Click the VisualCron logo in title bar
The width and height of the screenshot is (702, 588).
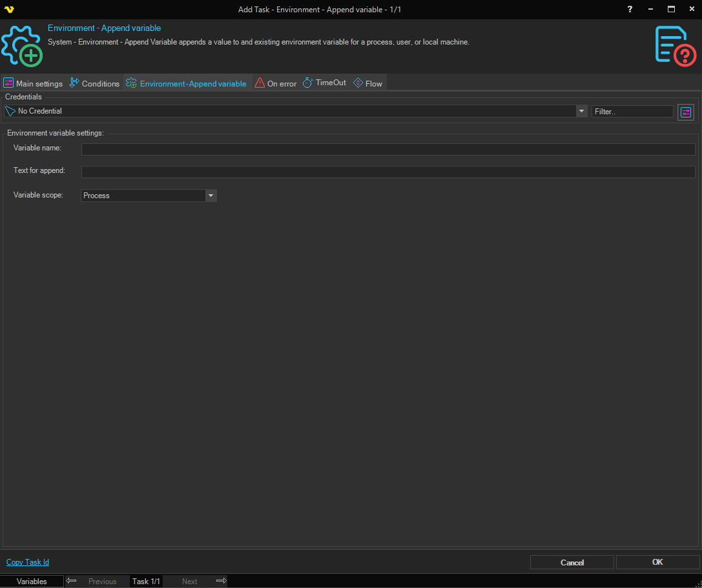[x=9, y=9]
